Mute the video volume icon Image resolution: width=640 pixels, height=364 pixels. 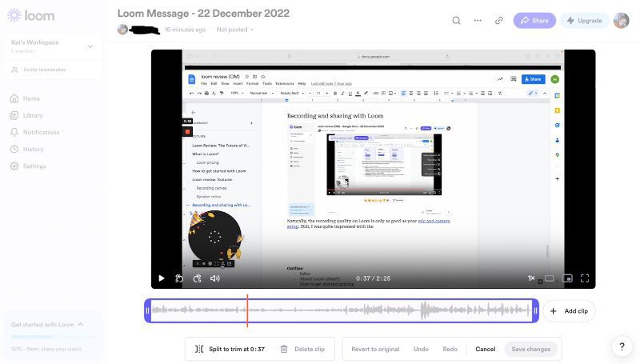(x=214, y=278)
